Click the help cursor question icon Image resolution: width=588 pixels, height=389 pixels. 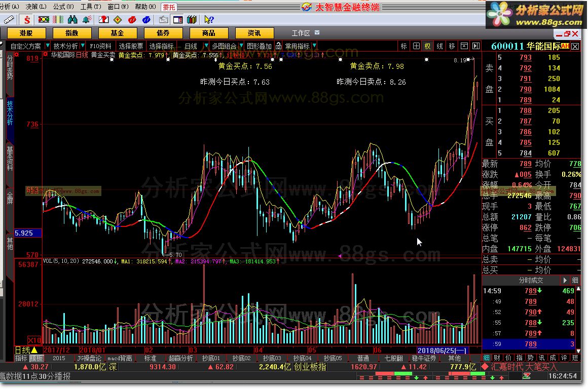[x=209, y=19]
